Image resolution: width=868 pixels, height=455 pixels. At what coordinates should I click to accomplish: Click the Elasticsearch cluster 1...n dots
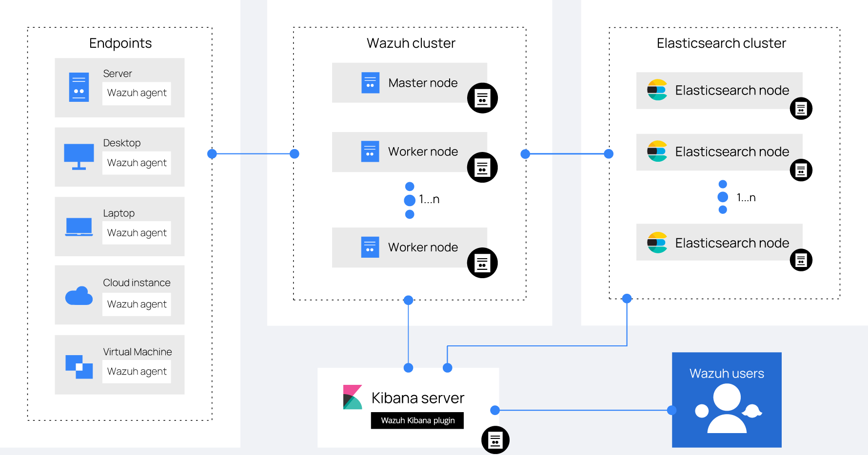(723, 197)
